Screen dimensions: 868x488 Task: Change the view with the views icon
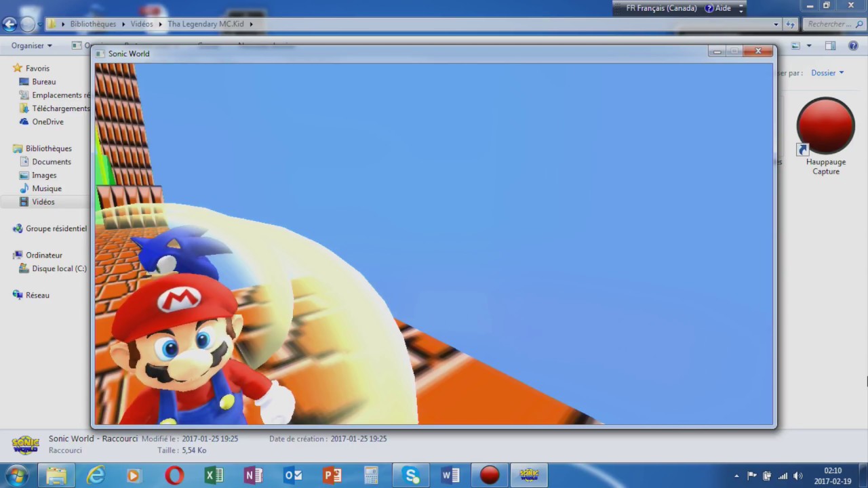coord(796,46)
